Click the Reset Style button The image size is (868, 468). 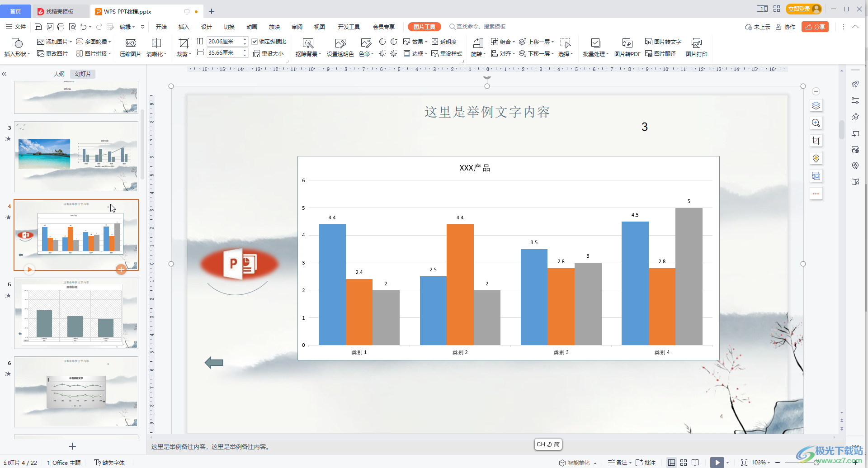[447, 53]
